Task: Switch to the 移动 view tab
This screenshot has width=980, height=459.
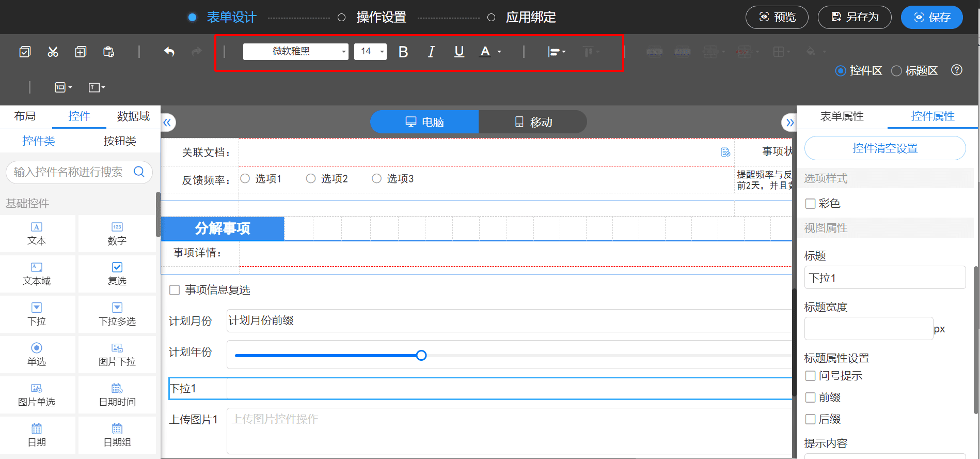Action: tap(533, 122)
